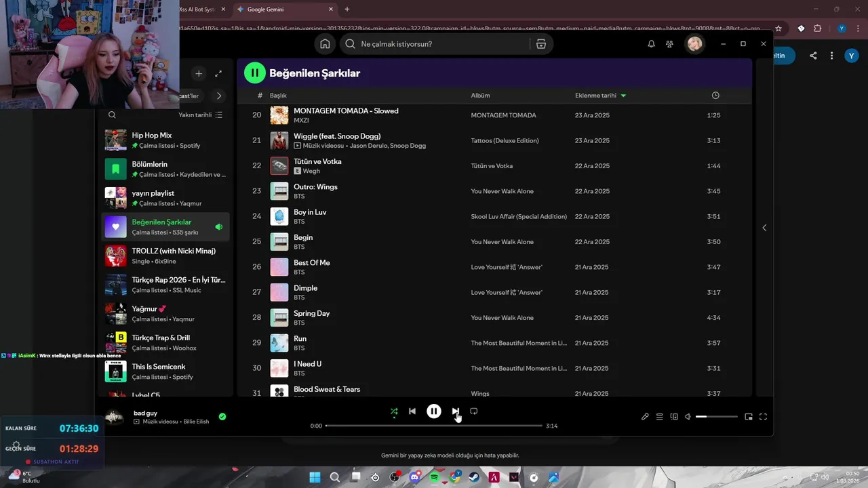
Task: Sort songs by Eklenme tarihi
Action: click(x=600, y=96)
